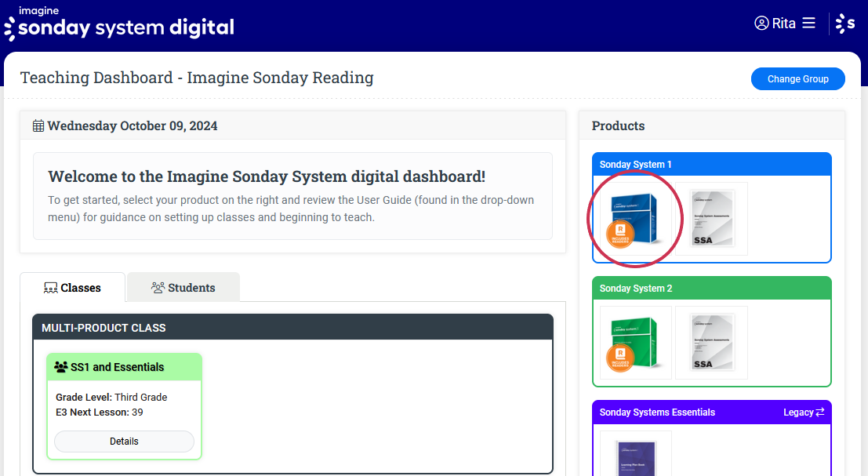Open the hamburger menu next to Rita

[x=808, y=24]
